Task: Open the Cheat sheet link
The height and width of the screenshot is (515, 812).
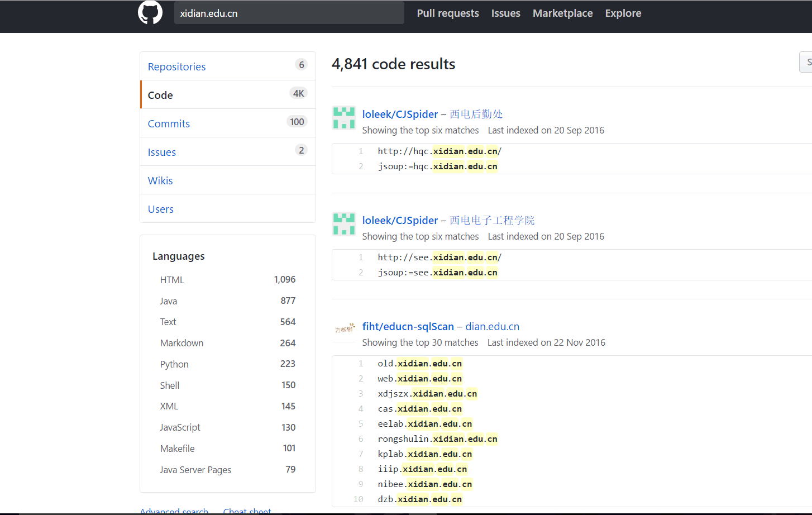Action: 247,511
